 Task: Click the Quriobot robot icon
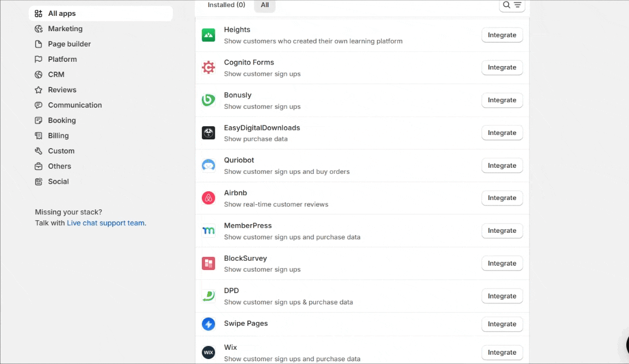pyautogui.click(x=208, y=166)
